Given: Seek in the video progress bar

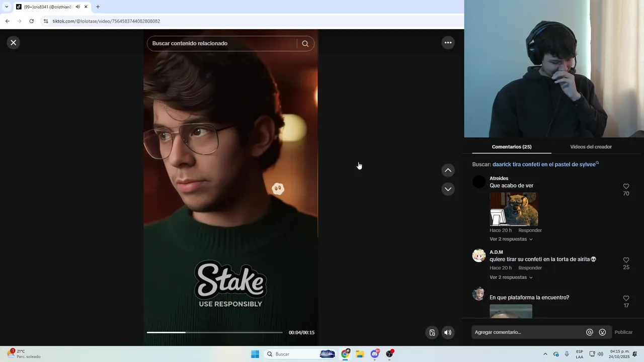Looking at the screenshot, I should pos(214,332).
